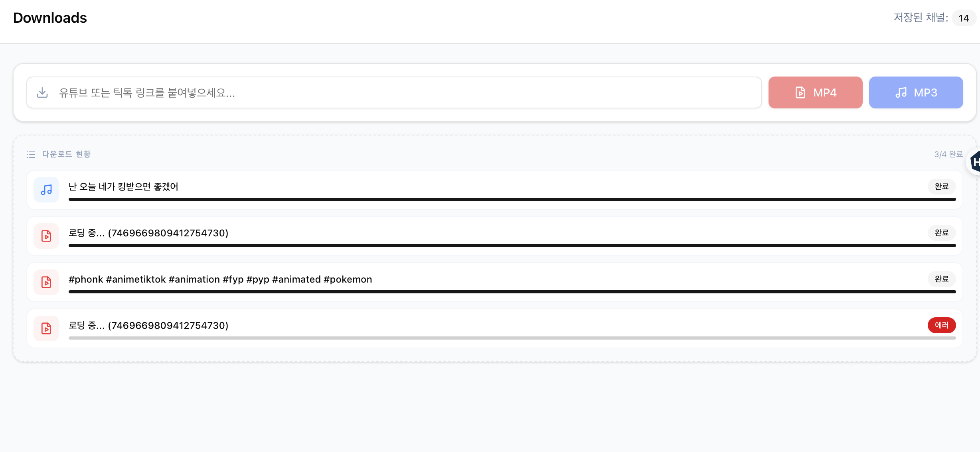The image size is (980, 452).
Task: Click the list icon beside 다운로드 현황
Action: (31, 154)
